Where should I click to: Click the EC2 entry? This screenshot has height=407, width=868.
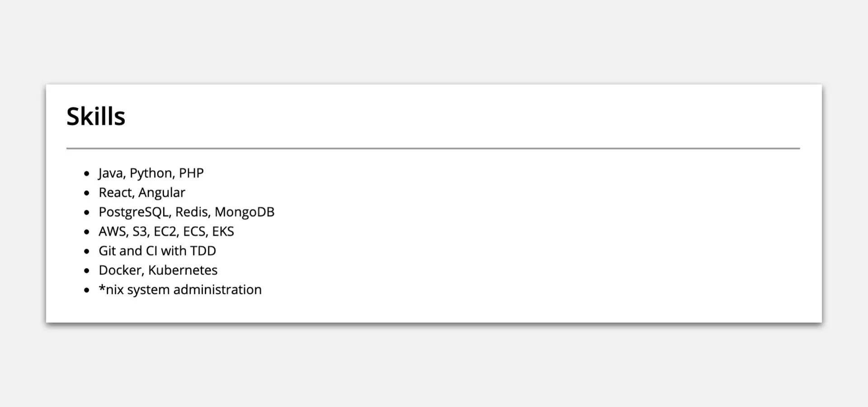tap(165, 232)
